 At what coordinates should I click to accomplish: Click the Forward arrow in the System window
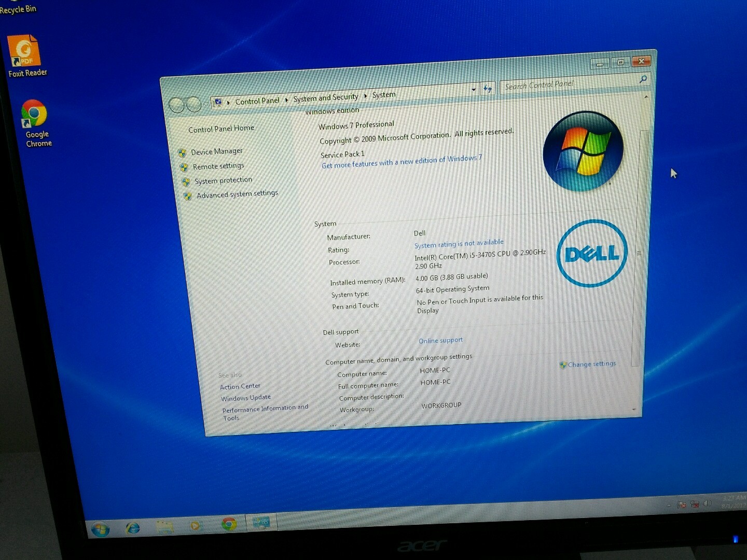pyautogui.click(x=193, y=104)
